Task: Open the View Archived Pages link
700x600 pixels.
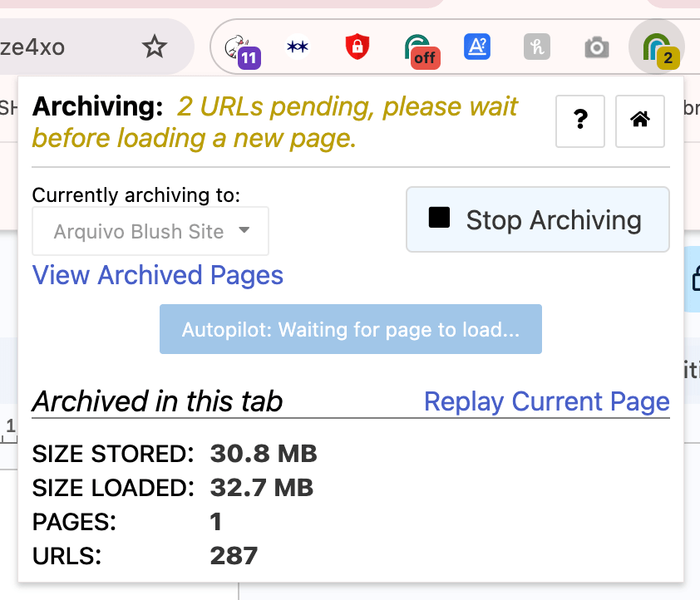Action: click(157, 275)
